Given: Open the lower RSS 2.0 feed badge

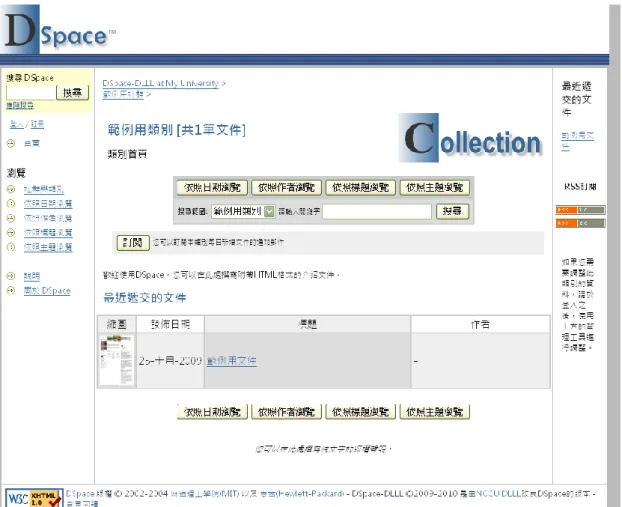Looking at the screenshot, I should [580, 223].
